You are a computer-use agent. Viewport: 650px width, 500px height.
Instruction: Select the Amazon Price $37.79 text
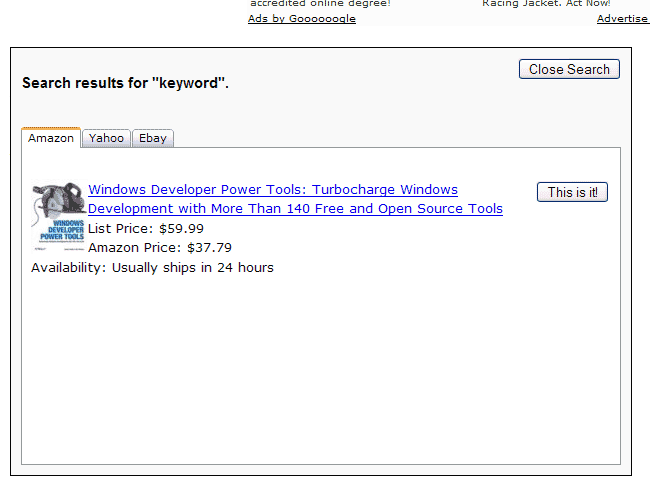pyautogui.click(x=160, y=248)
